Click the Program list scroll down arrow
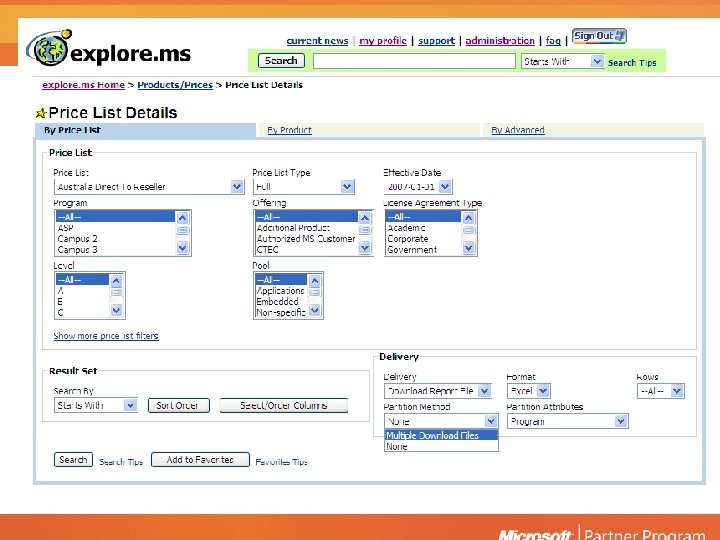This screenshot has width=720, height=540. 182,248
